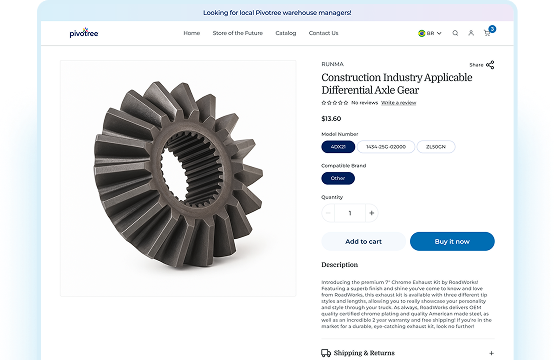Open the shopping cart icon
The height and width of the screenshot is (360, 554).
[487, 33]
